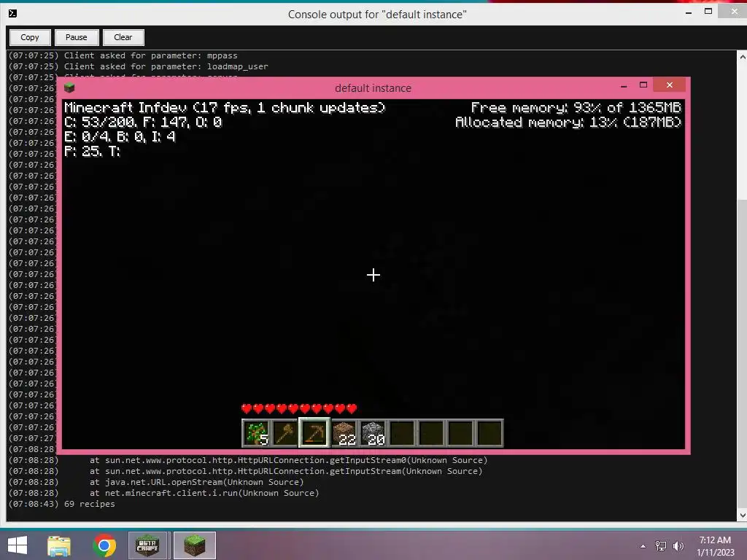The height and width of the screenshot is (560, 747).
Task: Select the dirt block hotbar slot
Action: click(344, 433)
